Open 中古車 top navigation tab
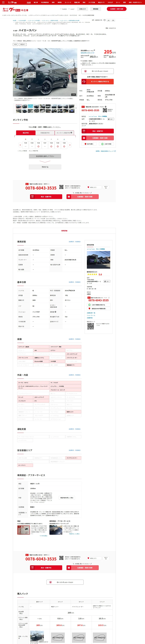 29,2
